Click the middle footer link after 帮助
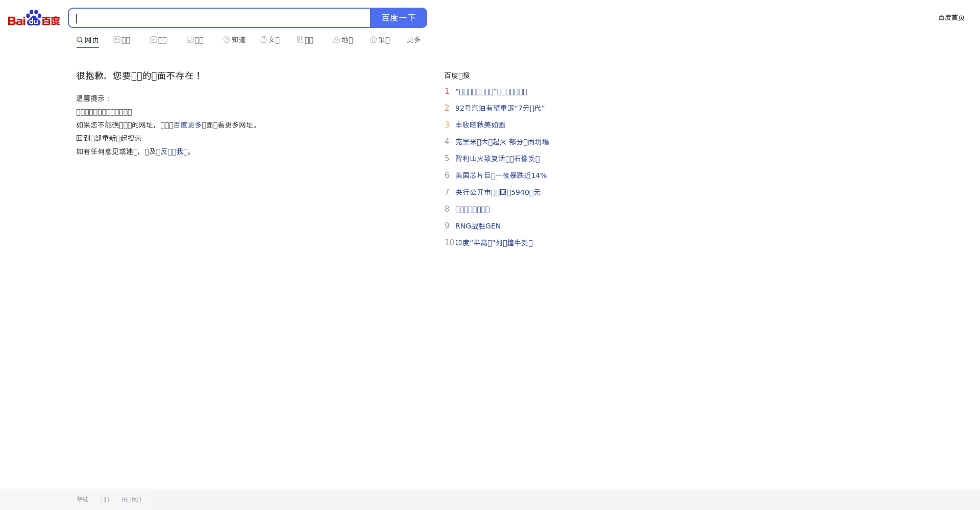 click(x=105, y=499)
